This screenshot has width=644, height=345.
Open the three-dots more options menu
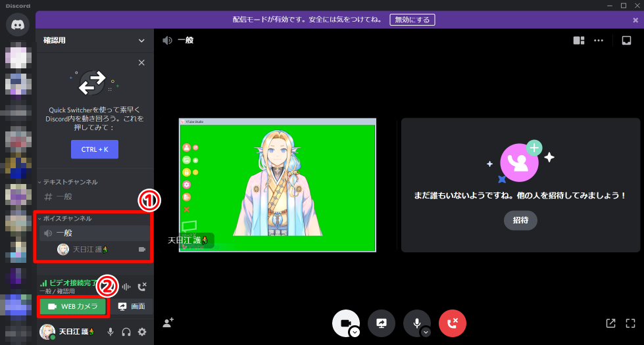(599, 40)
